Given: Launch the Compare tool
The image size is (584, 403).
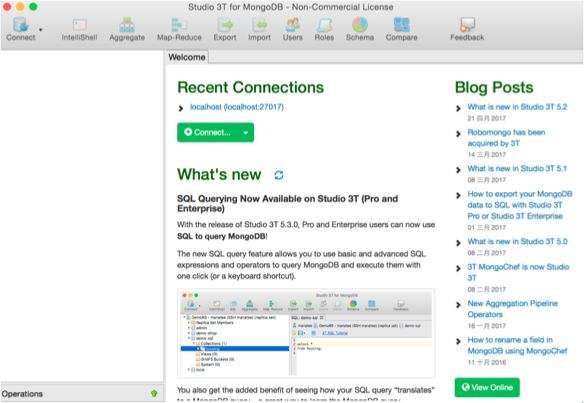Looking at the screenshot, I should tap(402, 29).
